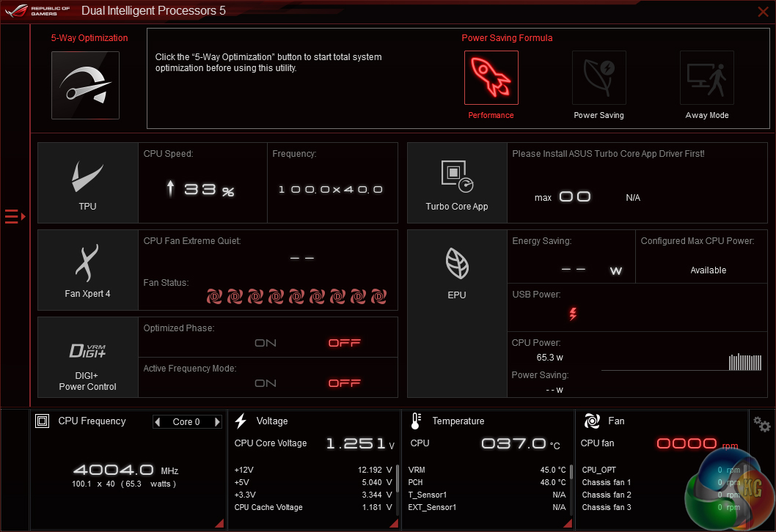Click the USB Power lightning icon
The image size is (776, 532).
pyautogui.click(x=573, y=314)
